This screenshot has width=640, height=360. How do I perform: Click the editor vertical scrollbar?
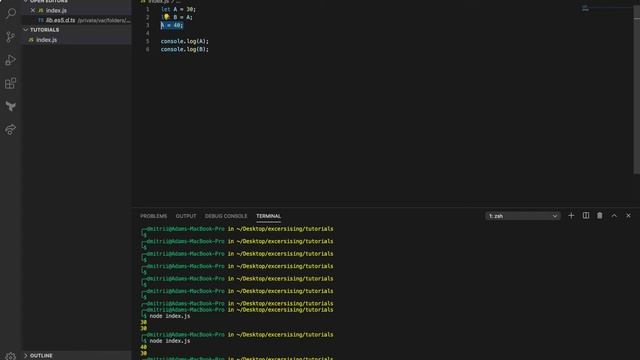pyautogui.click(x=637, y=90)
